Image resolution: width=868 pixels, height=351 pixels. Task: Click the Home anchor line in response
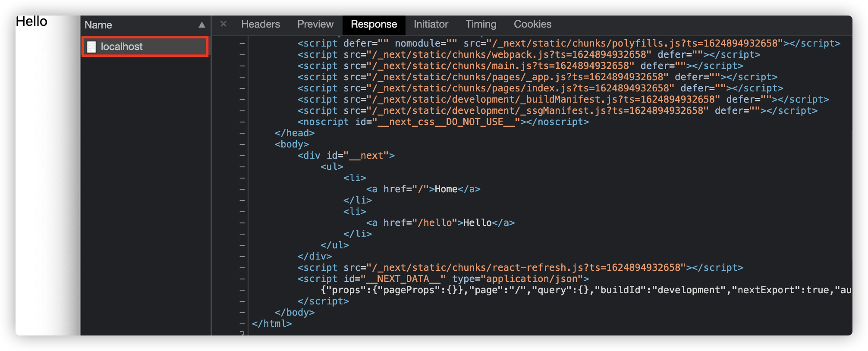(x=423, y=189)
